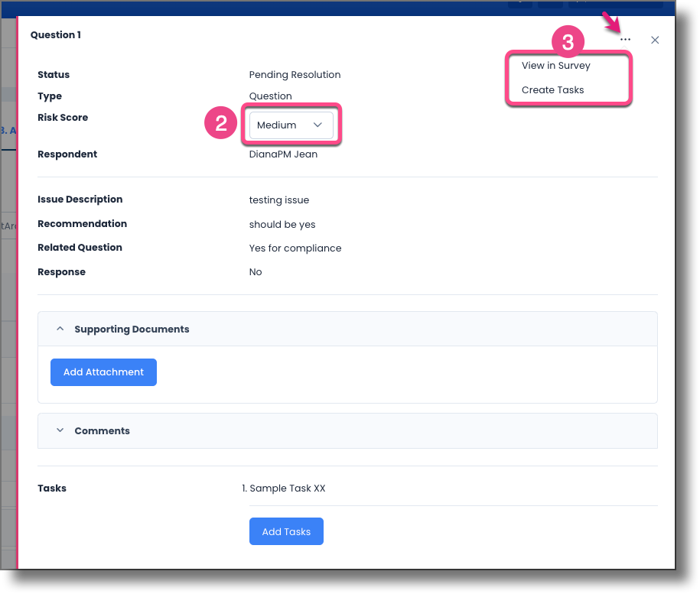Click the 'Yes for compliance' related question
Screen dimensions: 700x594
tap(295, 248)
